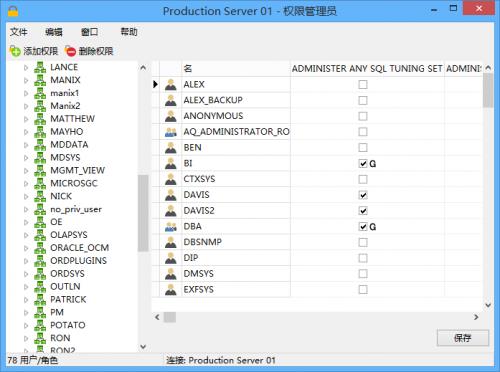Click the EXFSYS user icon in grid
The image size is (500, 372).
tap(171, 290)
